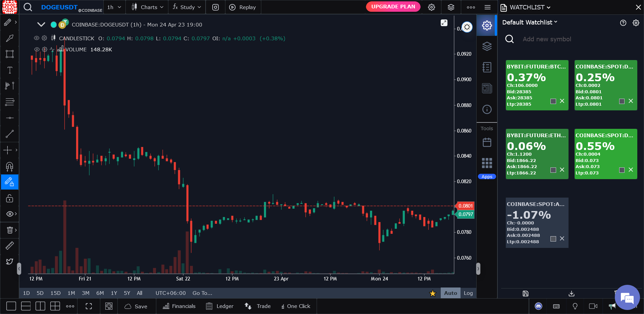Open the symbol search magnifier icon
Screen dimensions: 644x314
click(28, 7)
